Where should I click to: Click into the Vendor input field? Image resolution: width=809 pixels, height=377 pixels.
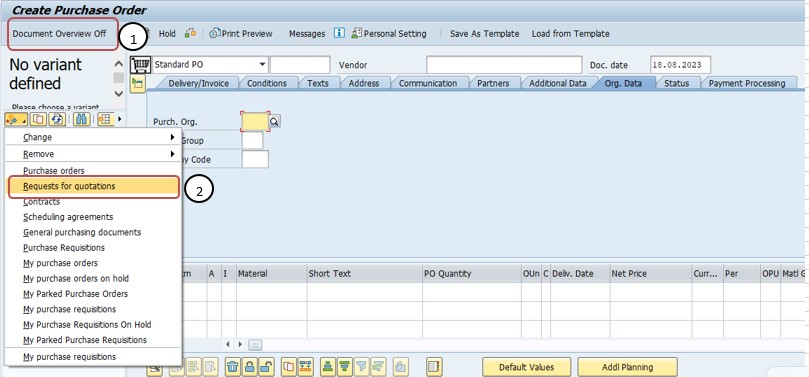point(504,65)
